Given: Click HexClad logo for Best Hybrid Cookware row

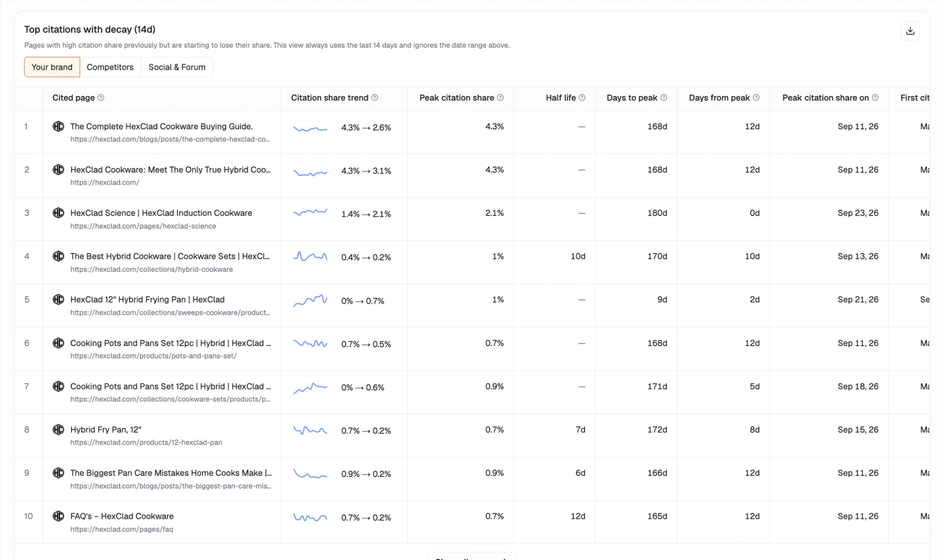Looking at the screenshot, I should [x=59, y=256].
